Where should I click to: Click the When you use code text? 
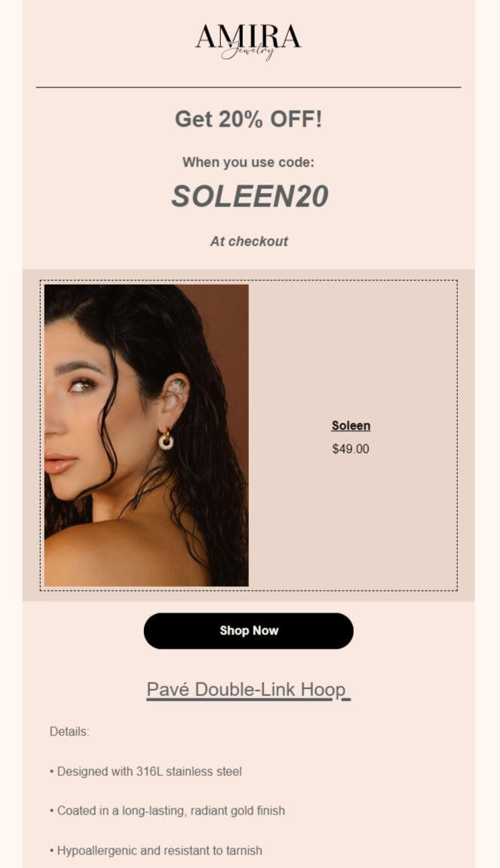pyautogui.click(x=248, y=162)
